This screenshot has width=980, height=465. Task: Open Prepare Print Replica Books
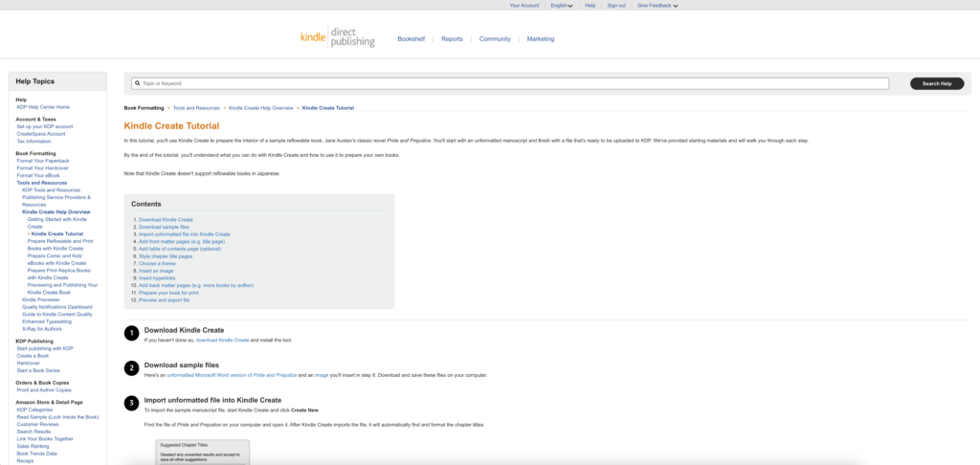(x=58, y=274)
